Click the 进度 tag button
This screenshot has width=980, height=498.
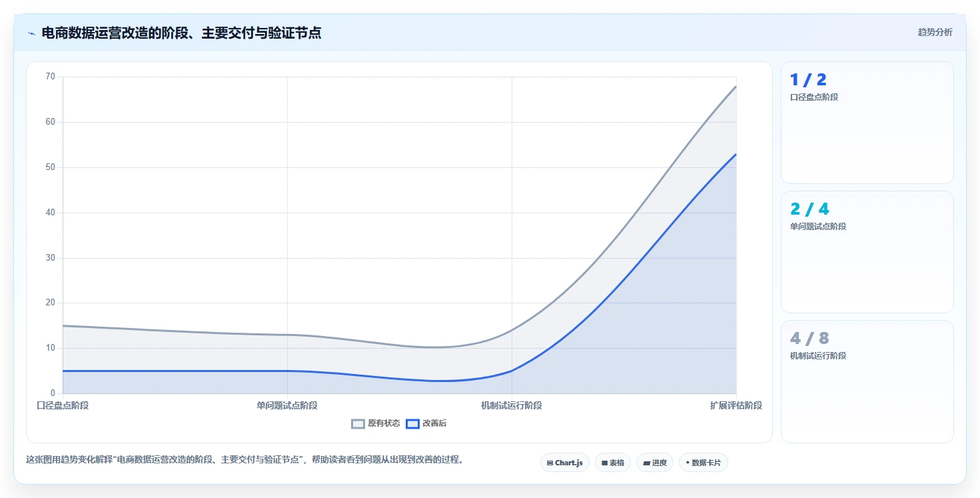[x=655, y=463]
